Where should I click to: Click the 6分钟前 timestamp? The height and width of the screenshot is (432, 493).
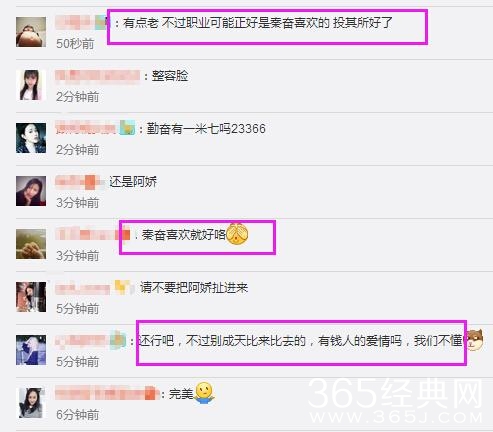(x=78, y=415)
